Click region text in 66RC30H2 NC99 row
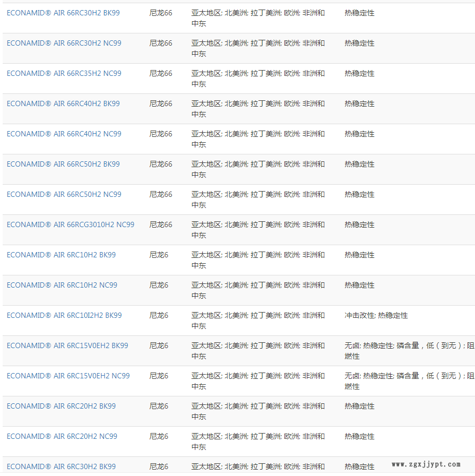Image resolution: width=475 pixels, height=476 pixels. 258,48
